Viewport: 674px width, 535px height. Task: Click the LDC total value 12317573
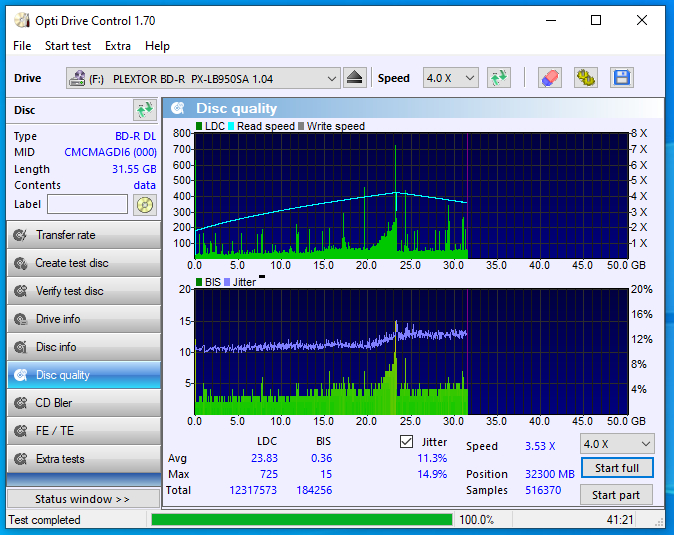click(253, 490)
